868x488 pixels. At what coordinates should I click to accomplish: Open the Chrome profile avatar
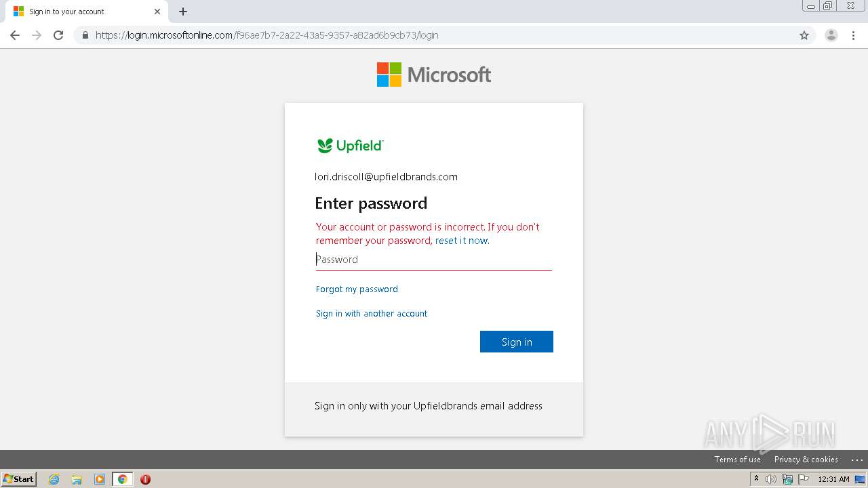coord(831,35)
